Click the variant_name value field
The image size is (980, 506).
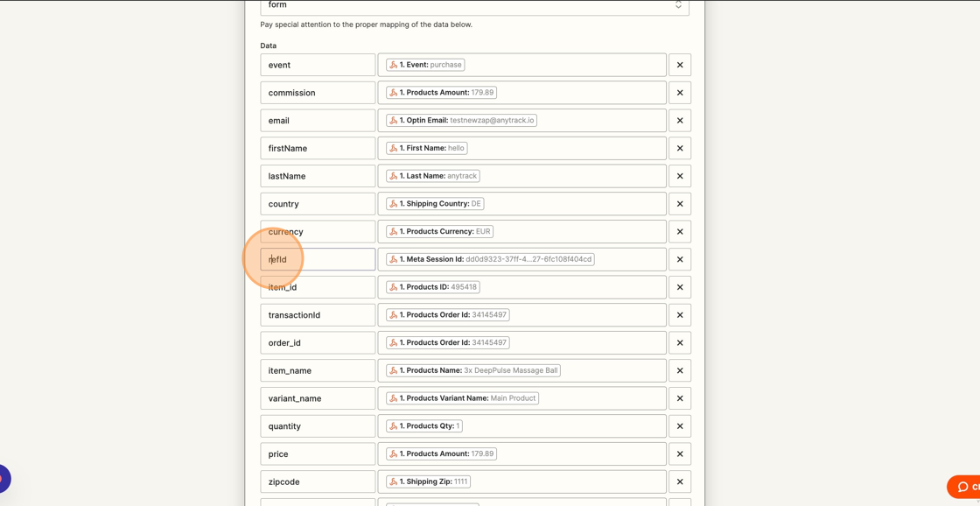coord(521,398)
